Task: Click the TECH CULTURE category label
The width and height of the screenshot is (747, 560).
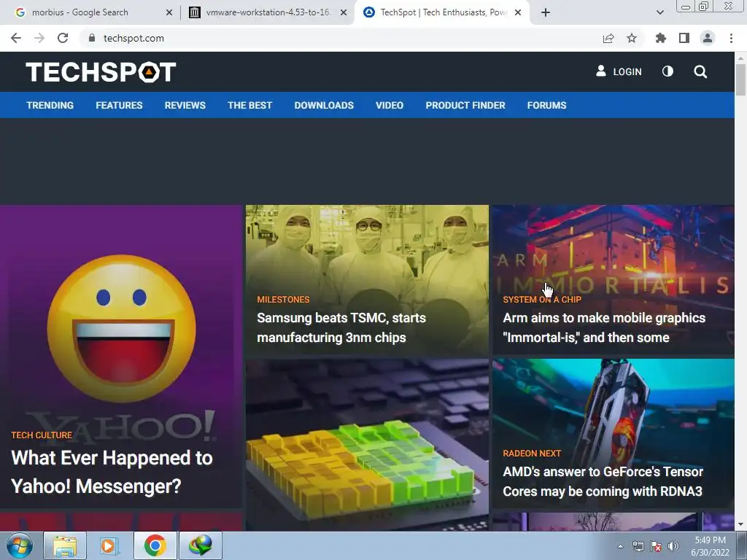Action: click(x=42, y=435)
